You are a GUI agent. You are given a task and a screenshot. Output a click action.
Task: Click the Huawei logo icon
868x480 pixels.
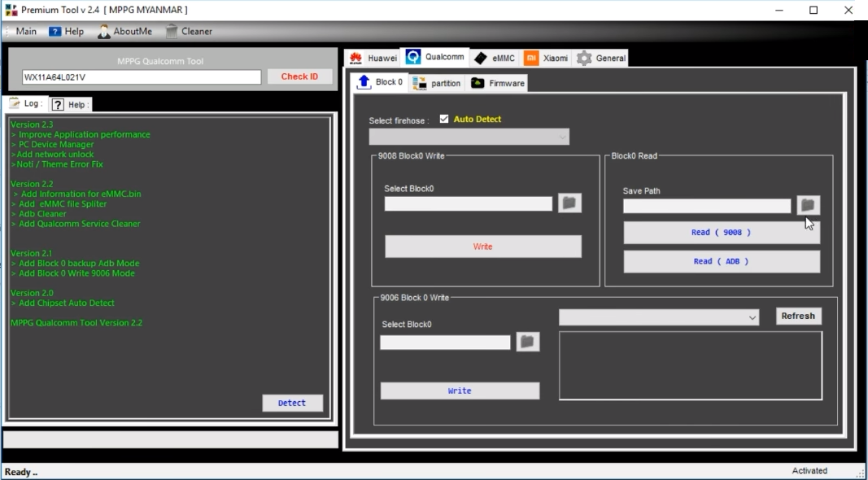point(356,58)
